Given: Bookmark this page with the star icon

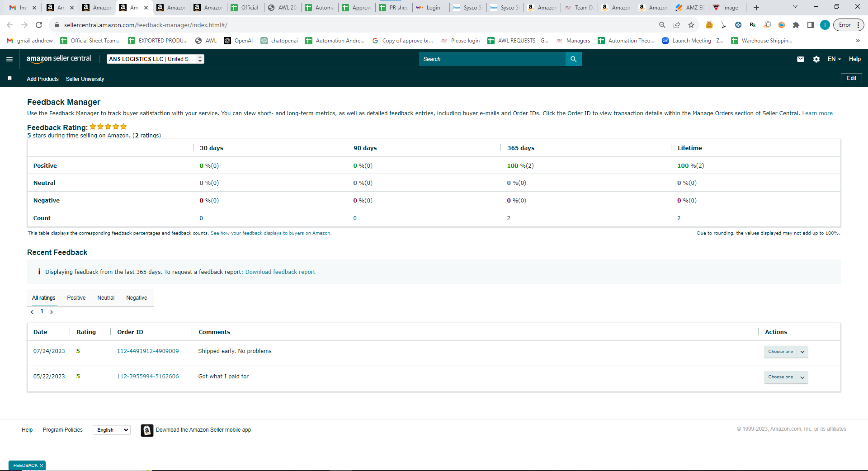Looking at the screenshot, I should [691, 25].
